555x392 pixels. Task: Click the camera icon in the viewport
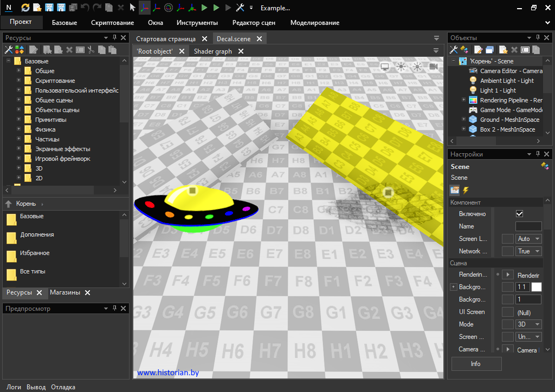[x=434, y=66]
